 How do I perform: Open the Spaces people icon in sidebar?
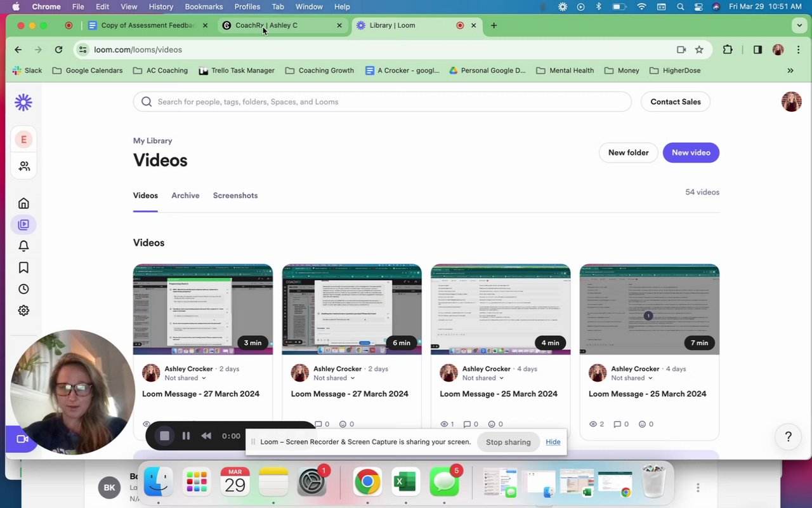(x=24, y=166)
